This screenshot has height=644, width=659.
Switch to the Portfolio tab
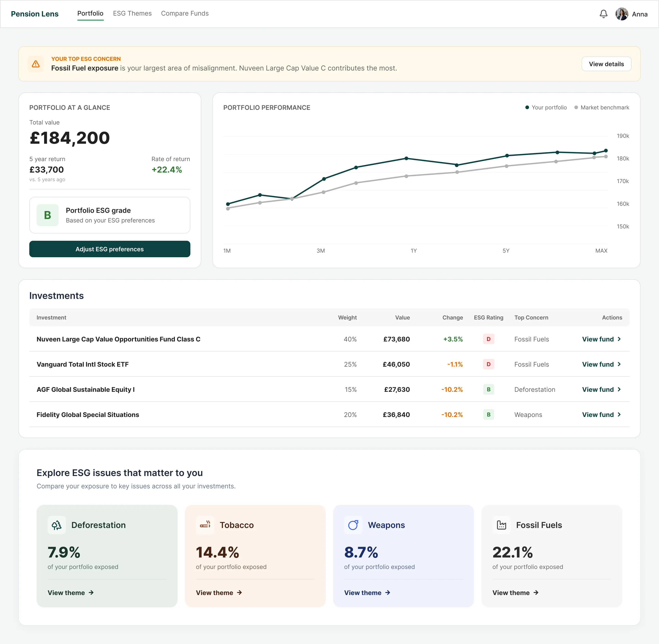pos(90,14)
